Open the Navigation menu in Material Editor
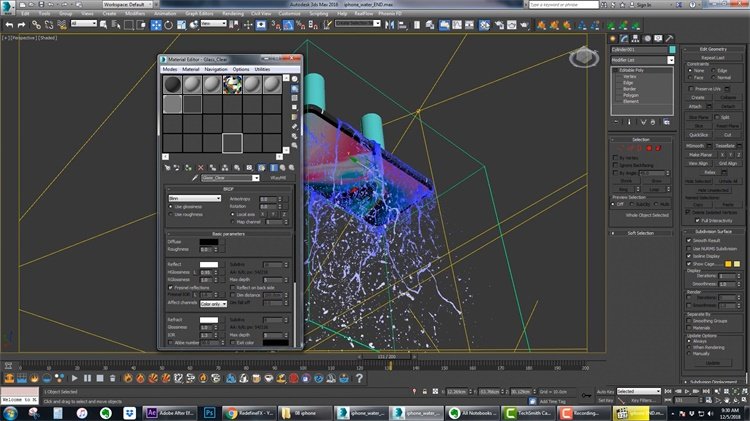750x421 pixels. (x=216, y=69)
